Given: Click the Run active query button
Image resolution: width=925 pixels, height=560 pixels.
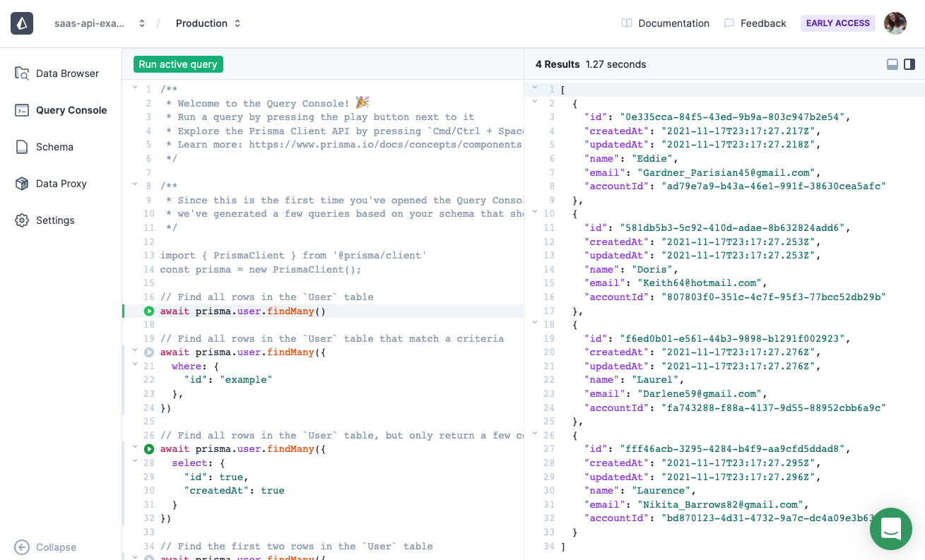Looking at the screenshot, I should click(x=178, y=64).
